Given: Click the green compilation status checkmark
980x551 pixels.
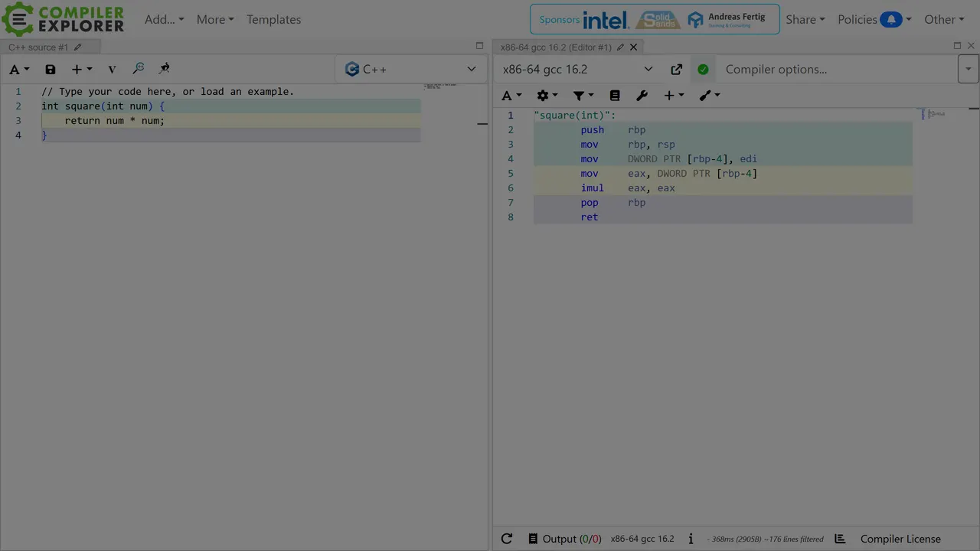Looking at the screenshot, I should point(703,70).
